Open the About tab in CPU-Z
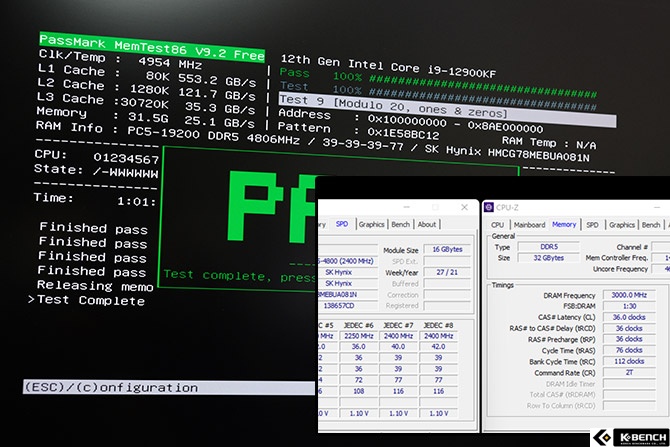This screenshot has width=670, height=447. pyautogui.click(x=426, y=224)
